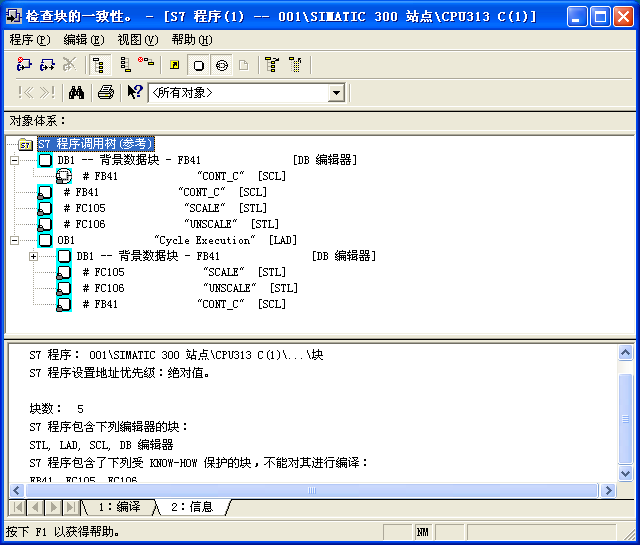Toggle the round circle block display button

point(222,65)
